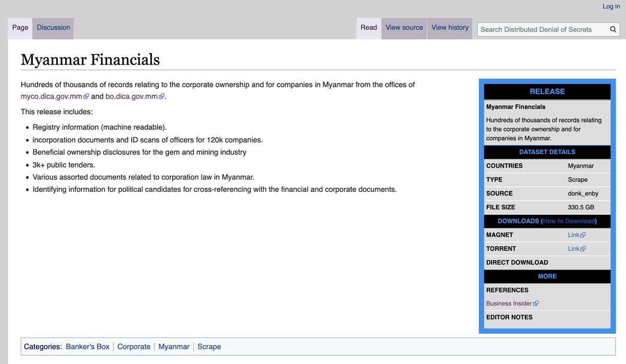The width and height of the screenshot is (626, 364).
Task: Click the MAGNET label in the infobox
Action: (499, 235)
